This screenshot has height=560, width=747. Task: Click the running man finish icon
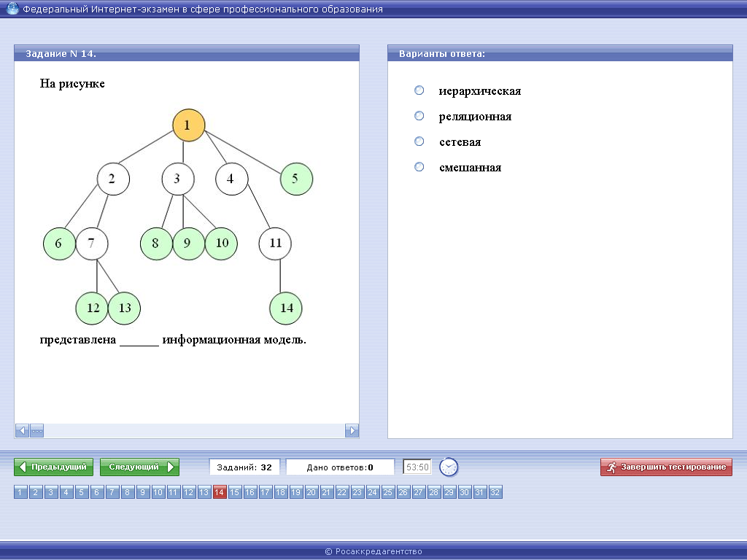tap(611, 467)
